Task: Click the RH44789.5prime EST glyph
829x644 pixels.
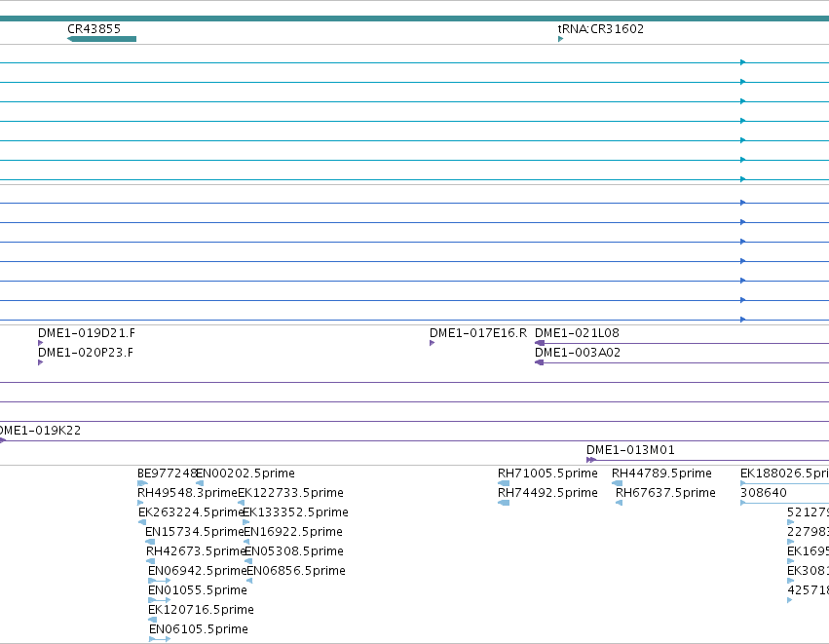Action: [x=617, y=483]
